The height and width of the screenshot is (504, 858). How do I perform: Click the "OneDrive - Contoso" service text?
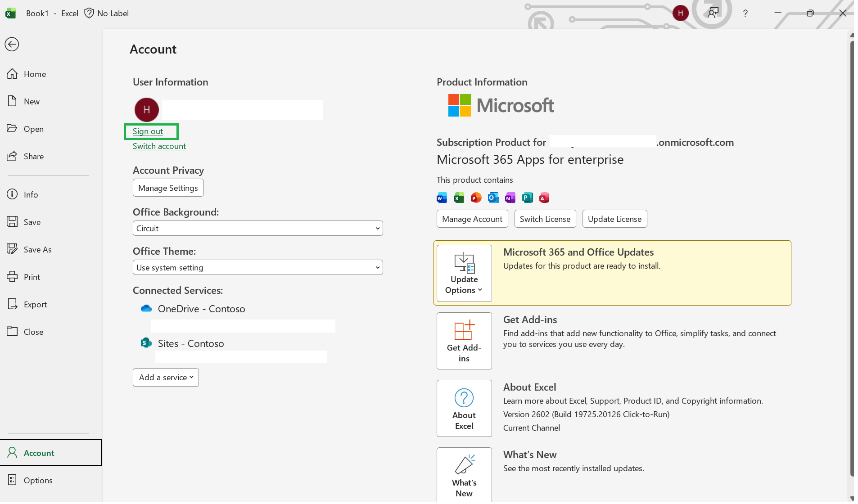click(201, 309)
